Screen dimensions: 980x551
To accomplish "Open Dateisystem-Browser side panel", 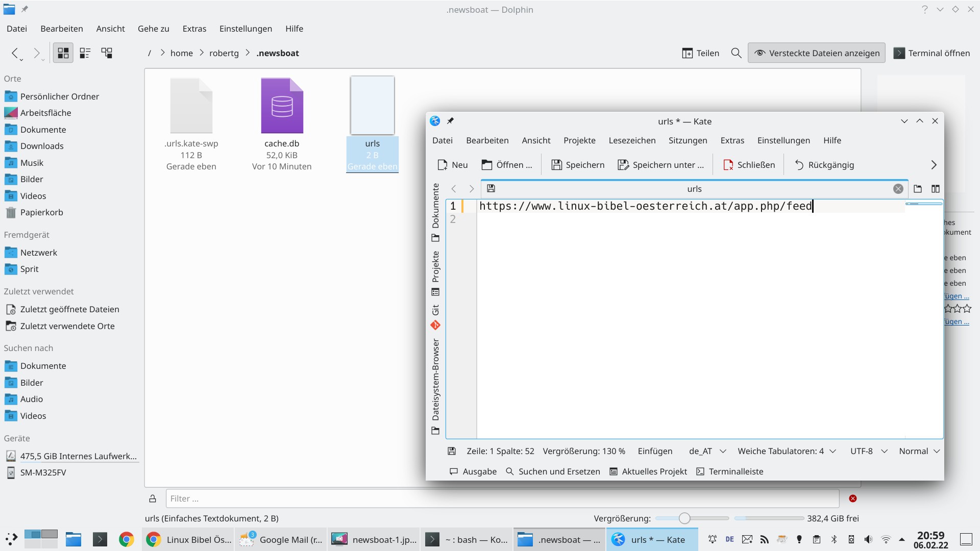I will coord(435,386).
